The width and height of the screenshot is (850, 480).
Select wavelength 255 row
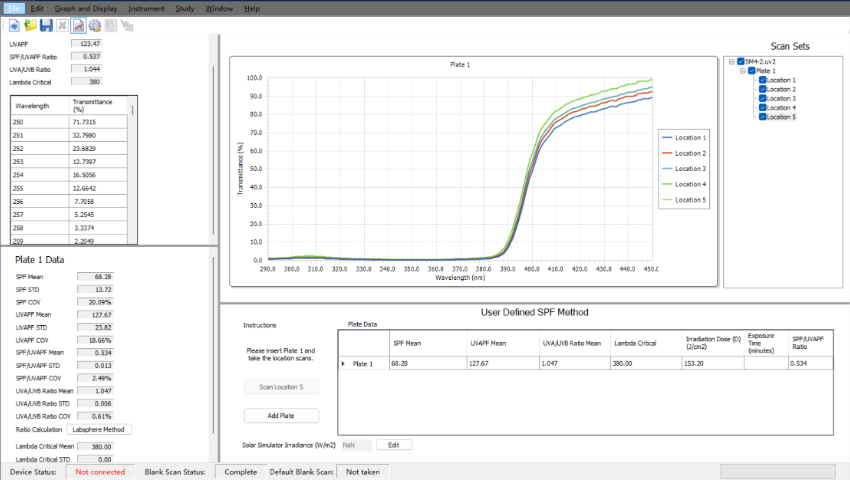coord(69,188)
